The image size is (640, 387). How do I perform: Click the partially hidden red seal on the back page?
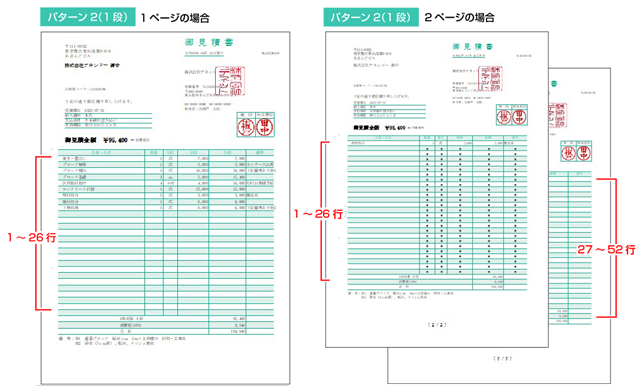pos(558,115)
